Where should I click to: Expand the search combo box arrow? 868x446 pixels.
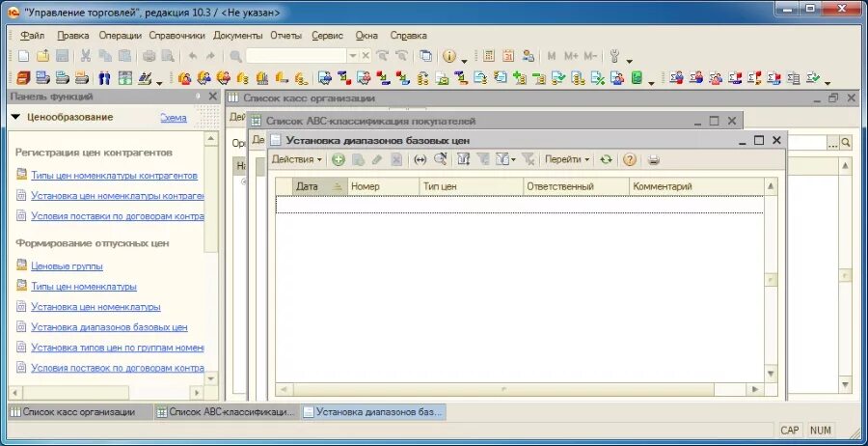click(x=353, y=56)
